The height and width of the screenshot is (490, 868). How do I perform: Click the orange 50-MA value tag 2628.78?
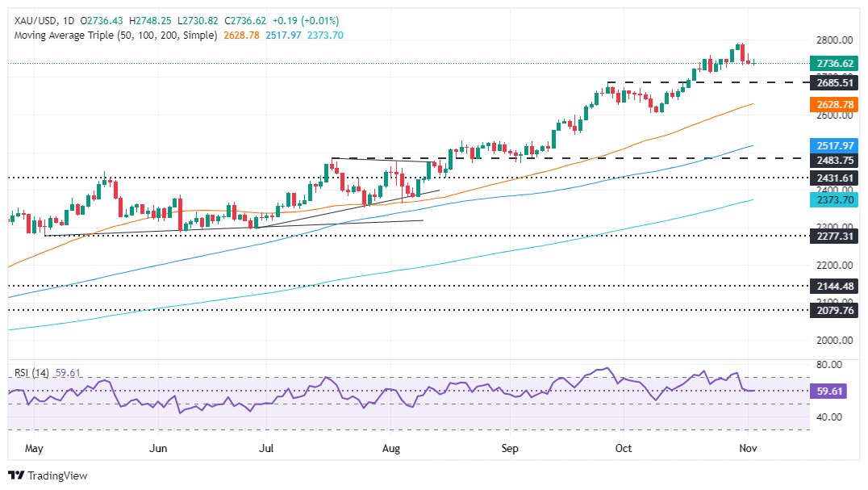(835, 104)
